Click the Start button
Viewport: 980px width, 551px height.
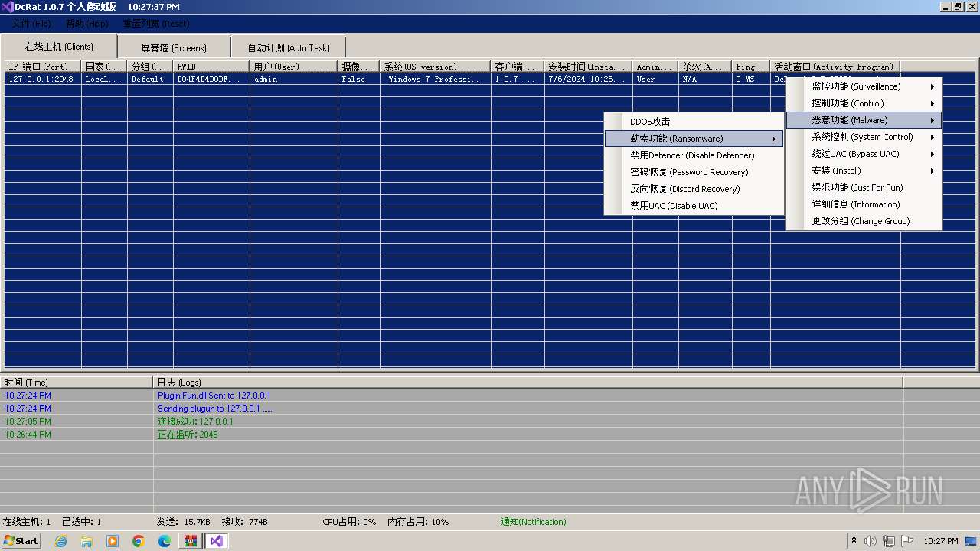[x=21, y=541]
